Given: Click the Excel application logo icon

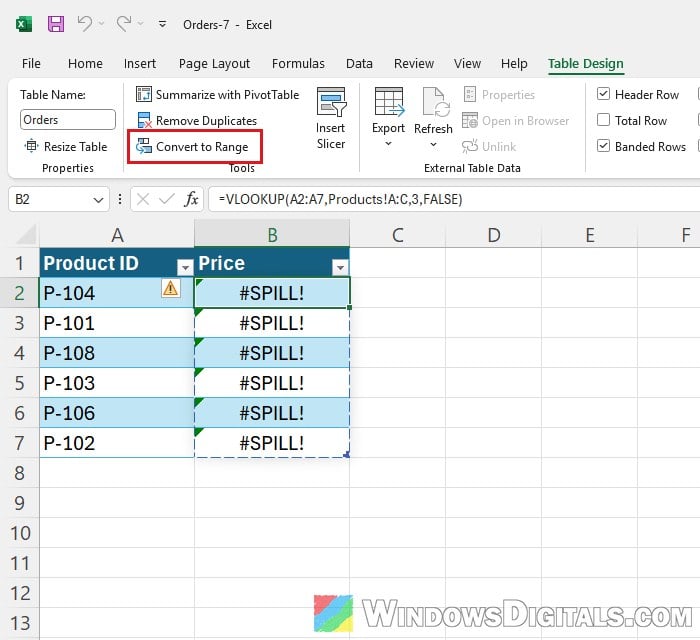Looking at the screenshot, I should (x=24, y=24).
